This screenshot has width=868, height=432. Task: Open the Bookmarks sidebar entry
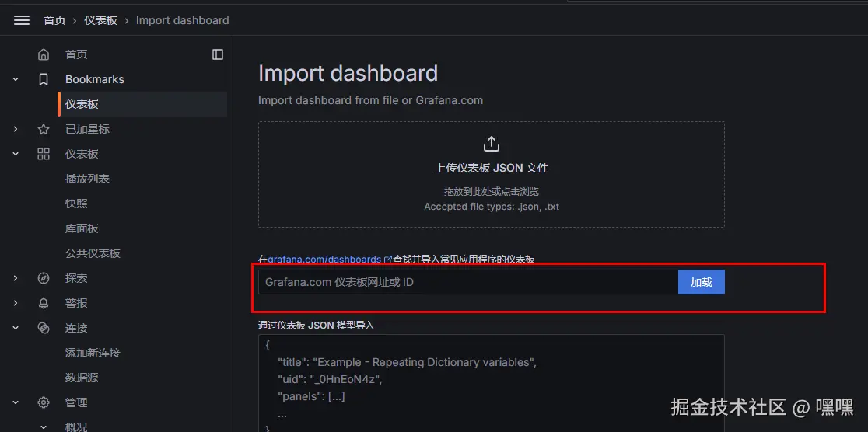tap(95, 79)
